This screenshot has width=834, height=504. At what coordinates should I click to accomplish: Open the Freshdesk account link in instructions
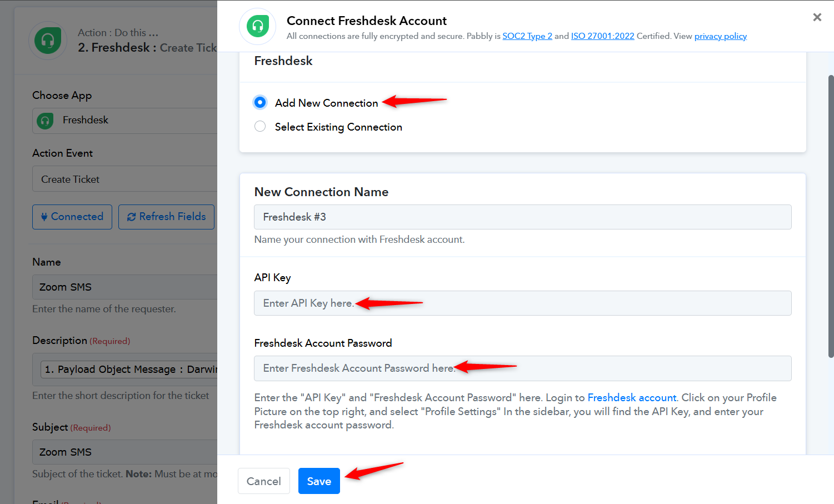click(x=632, y=398)
